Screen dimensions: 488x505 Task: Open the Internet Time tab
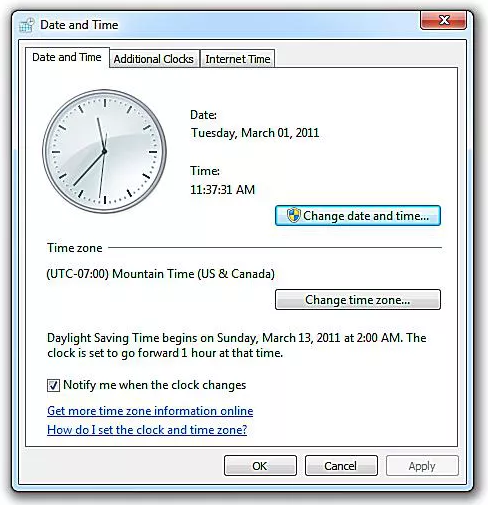click(x=238, y=59)
